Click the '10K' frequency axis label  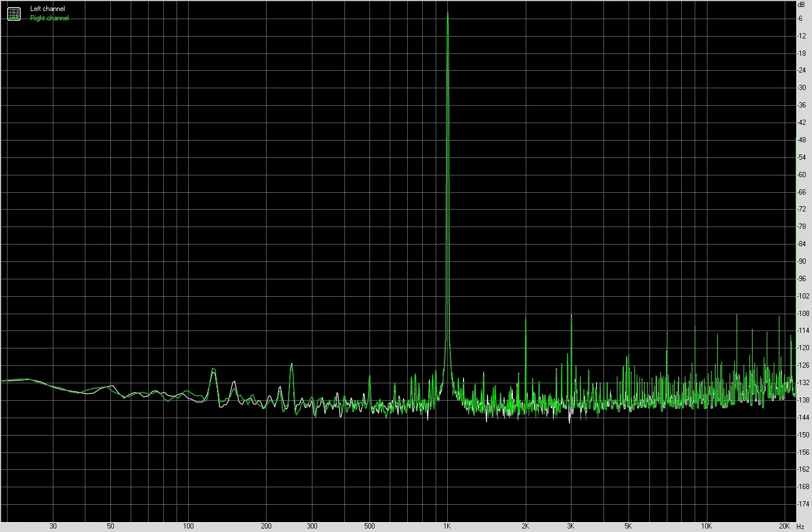point(706,526)
